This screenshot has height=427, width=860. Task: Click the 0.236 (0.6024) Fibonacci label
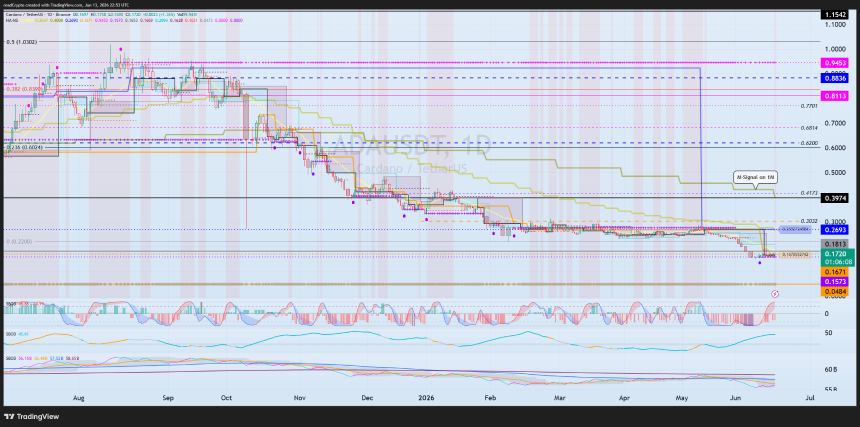pyautogui.click(x=25, y=148)
